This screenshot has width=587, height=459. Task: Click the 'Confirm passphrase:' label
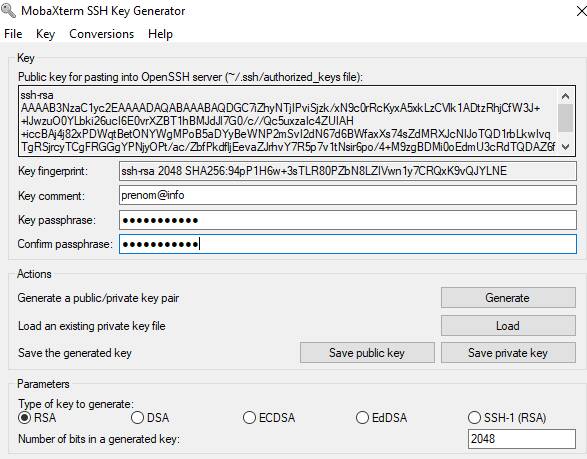[x=65, y=244]
